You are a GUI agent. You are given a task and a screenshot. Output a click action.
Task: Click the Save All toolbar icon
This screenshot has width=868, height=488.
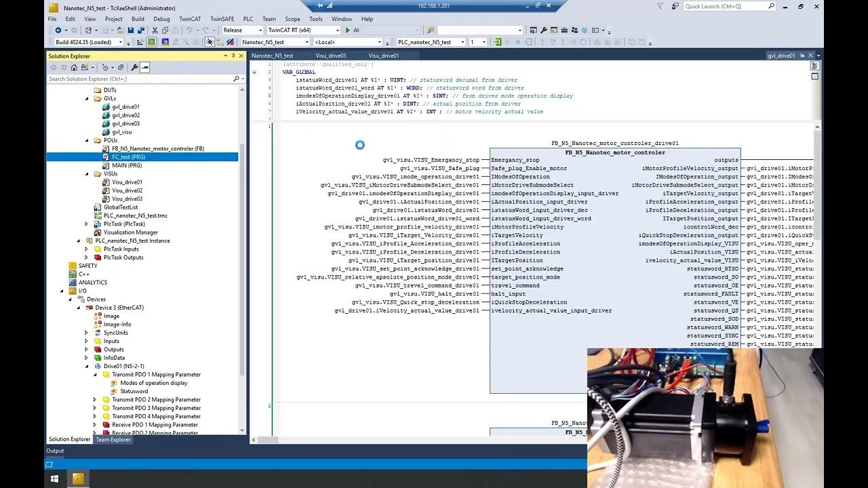141,30
